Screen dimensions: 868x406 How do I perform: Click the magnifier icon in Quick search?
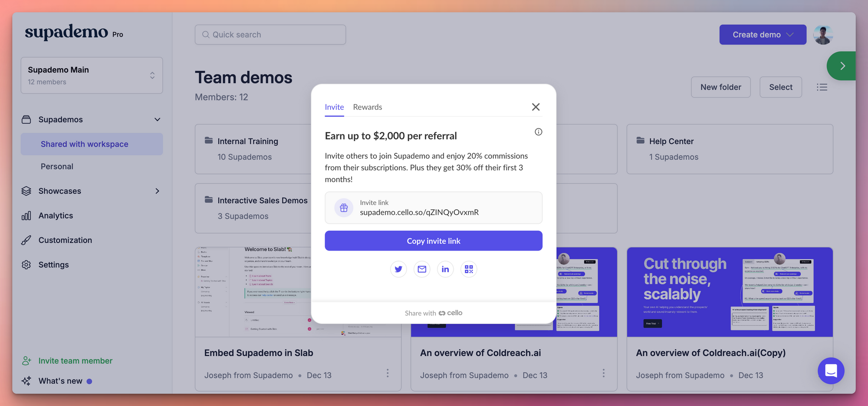point(206,35)
